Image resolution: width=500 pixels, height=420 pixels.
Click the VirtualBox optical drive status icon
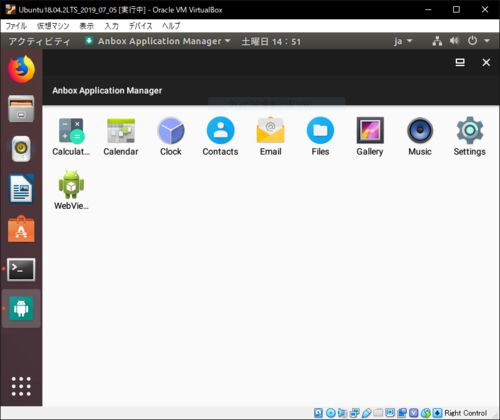(x=331, y=413)
